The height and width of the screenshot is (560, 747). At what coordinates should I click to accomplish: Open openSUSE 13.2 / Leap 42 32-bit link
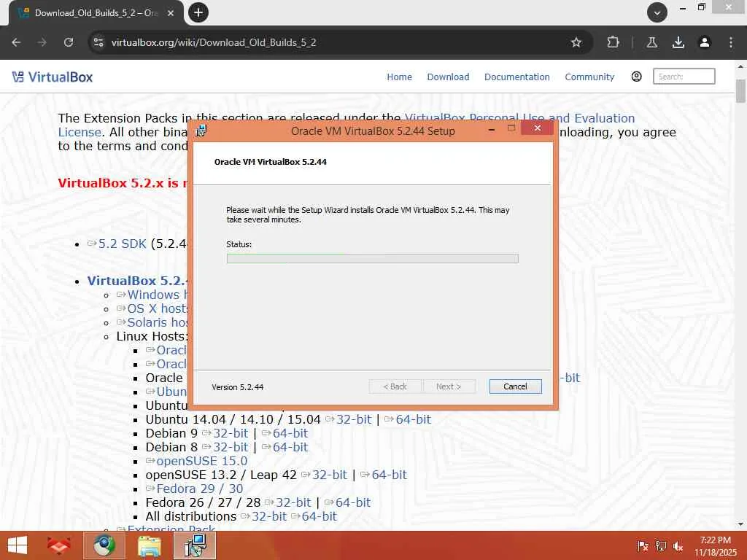(329, 475)
